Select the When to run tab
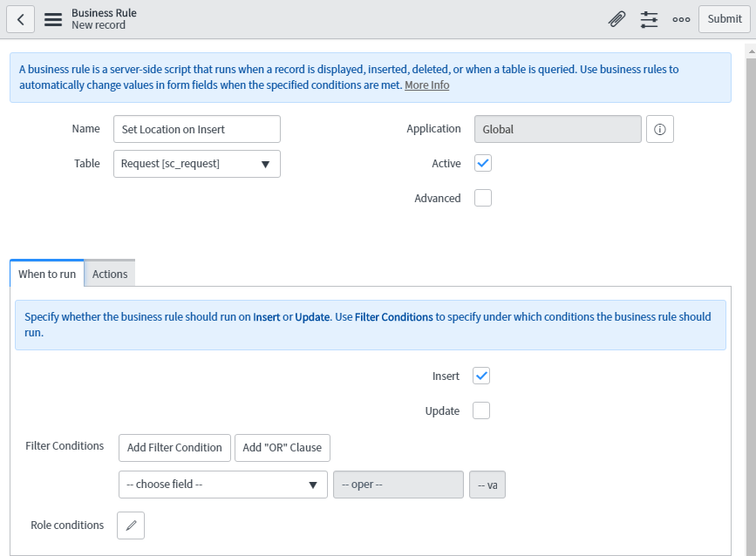This screenshot has height=556, width=756. click(47, 274)
